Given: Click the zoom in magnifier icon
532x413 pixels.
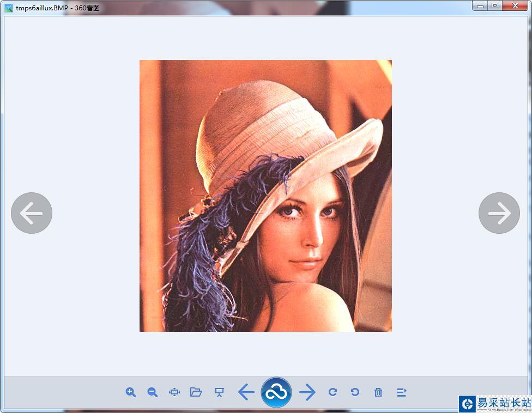Looking at the screenshot, I should pyautogui.click(x=131, y=392).
